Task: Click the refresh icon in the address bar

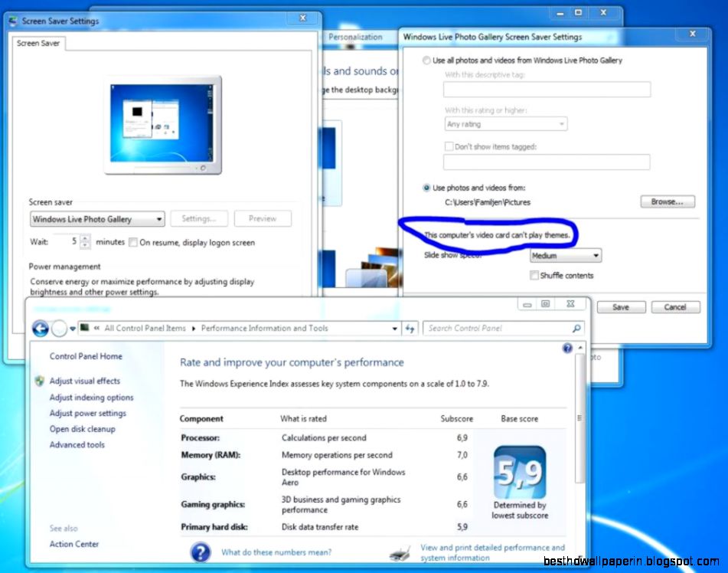Action: (x=410, y=328)
